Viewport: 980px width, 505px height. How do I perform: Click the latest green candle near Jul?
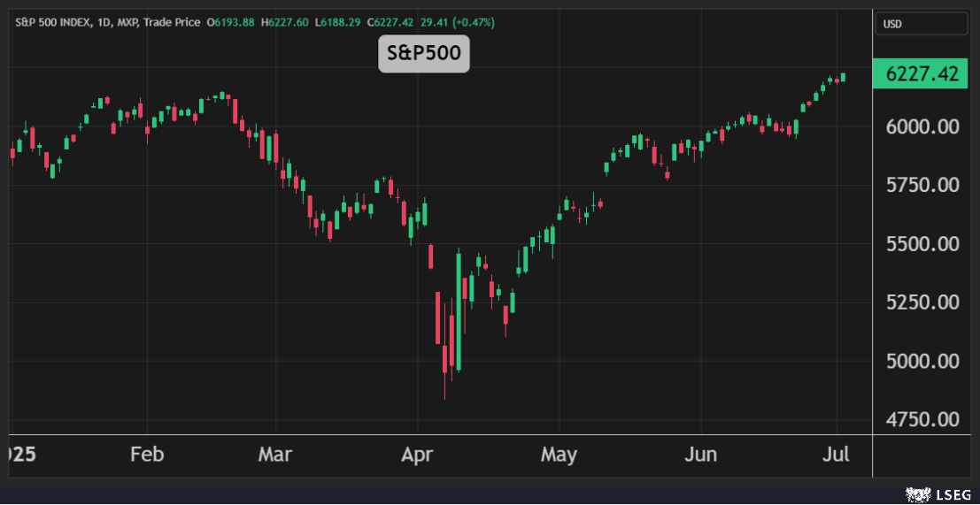843,77
